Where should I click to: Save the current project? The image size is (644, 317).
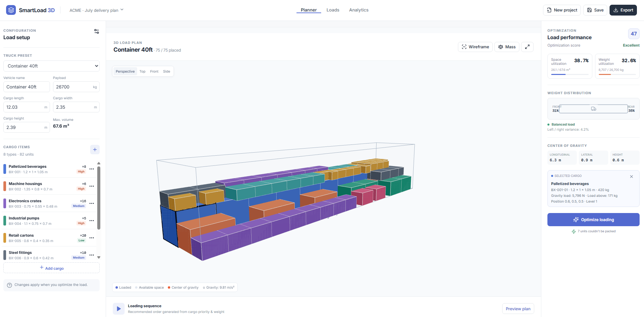click(595, 10)
